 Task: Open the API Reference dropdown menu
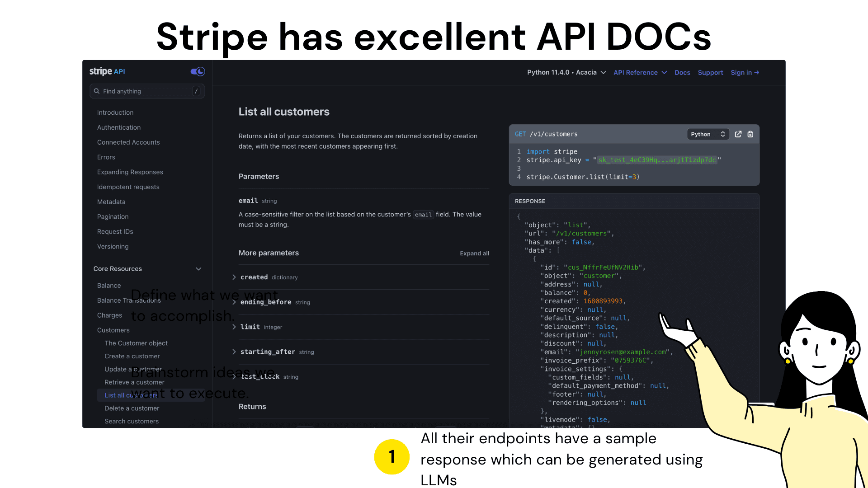pos(640,72)
